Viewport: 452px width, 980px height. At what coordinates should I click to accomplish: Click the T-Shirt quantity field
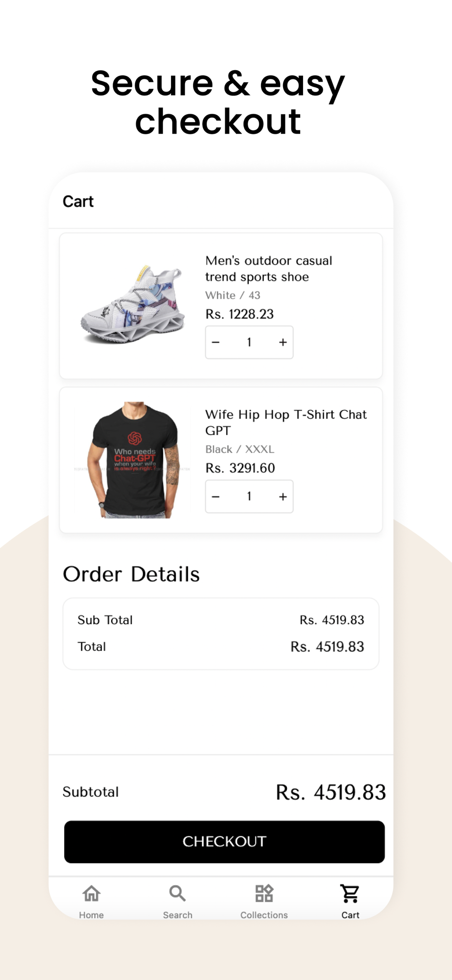pos(249,496)
